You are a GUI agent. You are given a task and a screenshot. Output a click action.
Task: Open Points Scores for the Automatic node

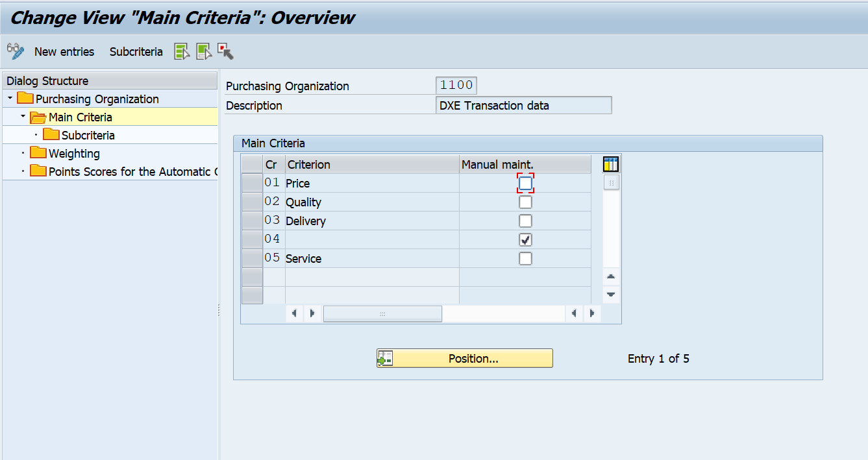pyautogui.click(x=132, y=172)
